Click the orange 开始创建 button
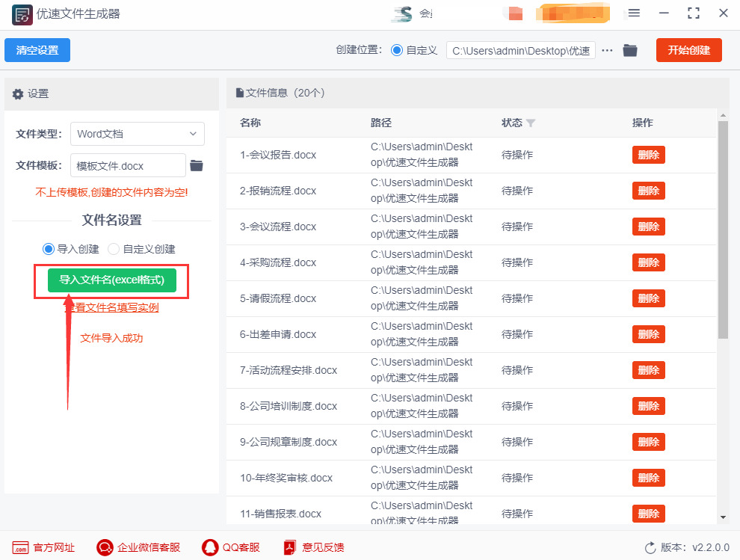The image size is (740, 560). pos(688,50)
